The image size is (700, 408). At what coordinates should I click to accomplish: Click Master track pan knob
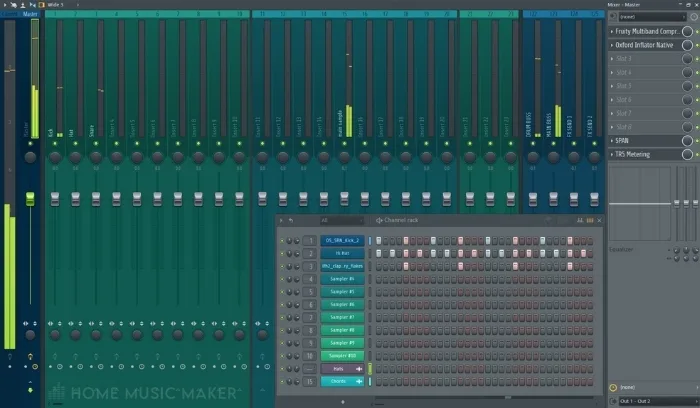pyautogui.click(x=30, y=157)
